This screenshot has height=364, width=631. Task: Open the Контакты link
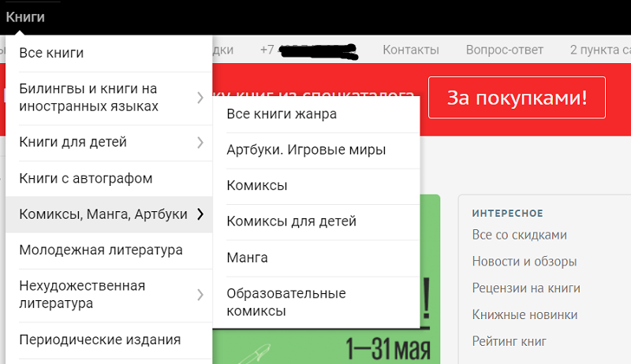tap(411, 50)
